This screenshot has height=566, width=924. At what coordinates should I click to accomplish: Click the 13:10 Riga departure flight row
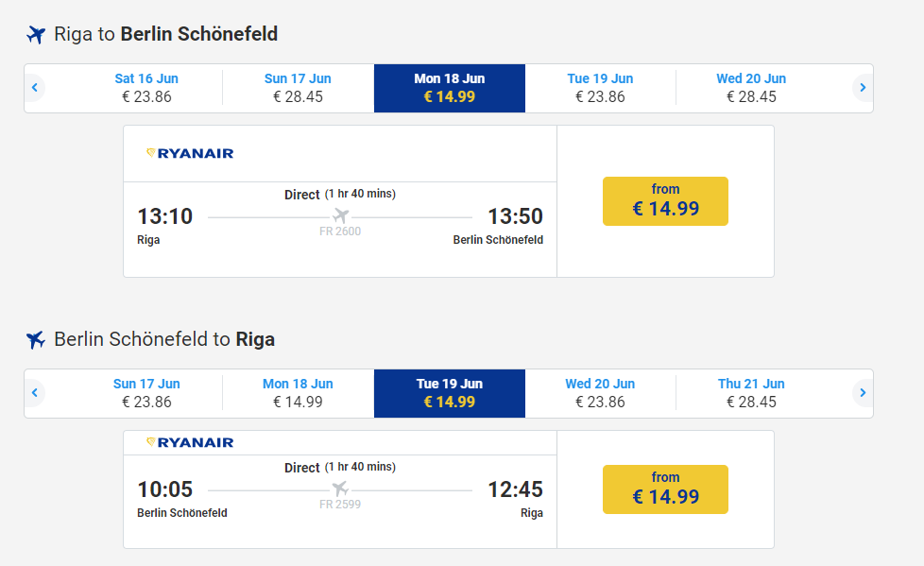[340, 229]
